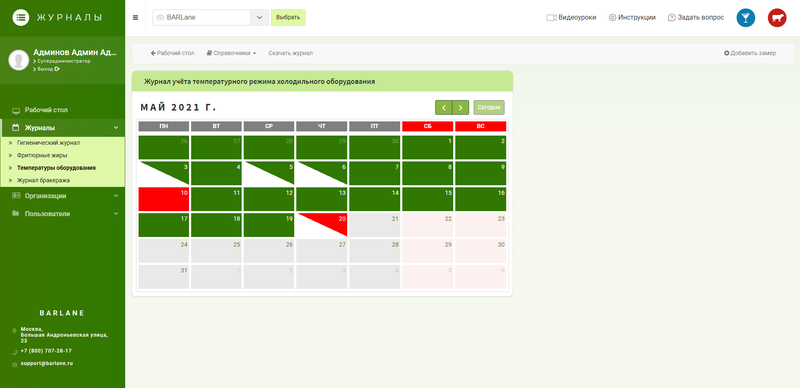Select calendar day 31
This screenshot has width=800, height=388.
164,277
